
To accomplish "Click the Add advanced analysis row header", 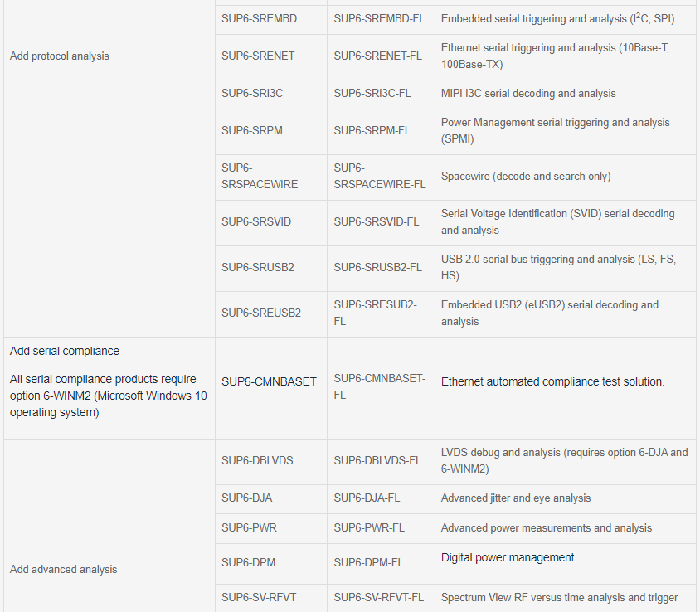I will click(x=64, y=569).
